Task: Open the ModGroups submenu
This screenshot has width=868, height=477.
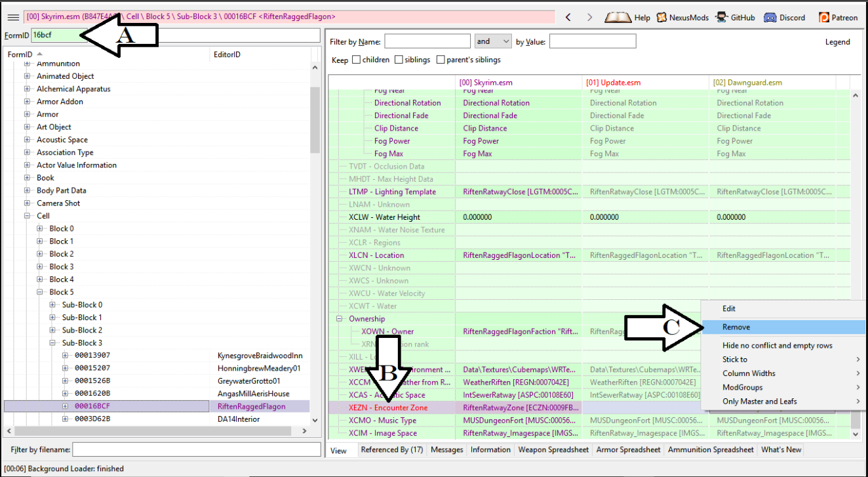Action: [783, 387]
